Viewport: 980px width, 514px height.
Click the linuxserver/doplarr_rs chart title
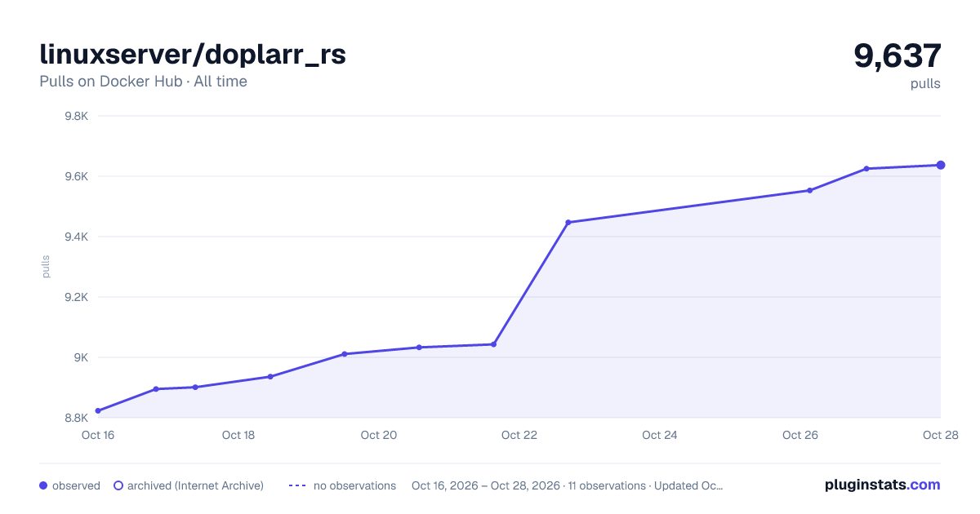point(193,55)
